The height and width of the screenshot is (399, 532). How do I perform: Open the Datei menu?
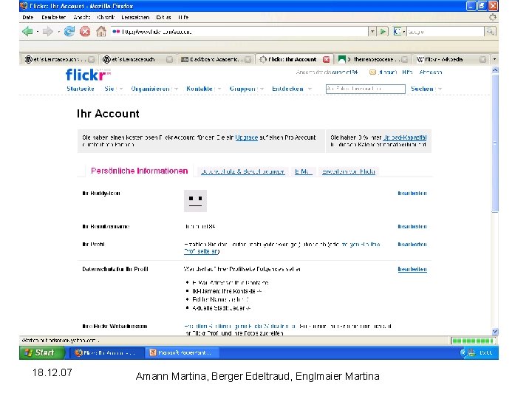28,17
